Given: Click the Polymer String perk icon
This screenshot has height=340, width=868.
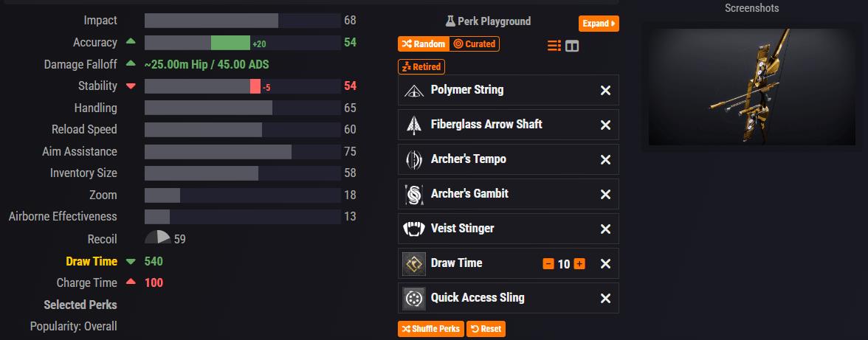Looking at the screenshot, I should coord(413,90).
